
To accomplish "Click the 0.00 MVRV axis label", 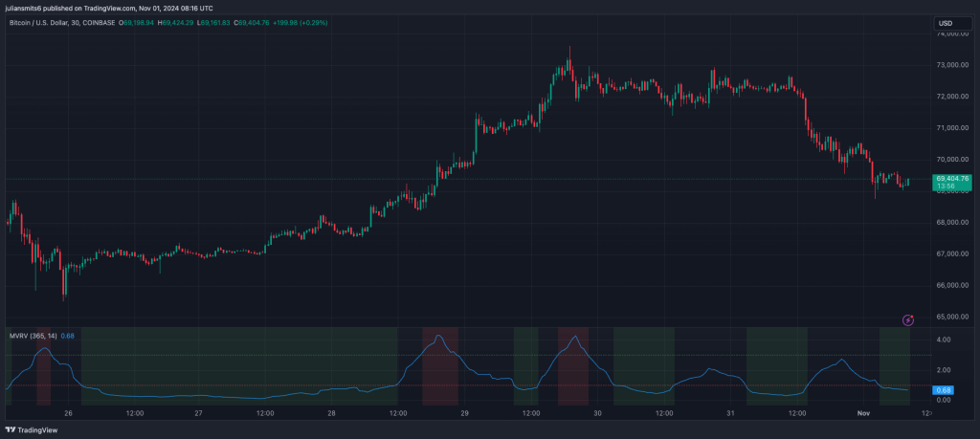I will pyautogui.click(x=944, y=400).
